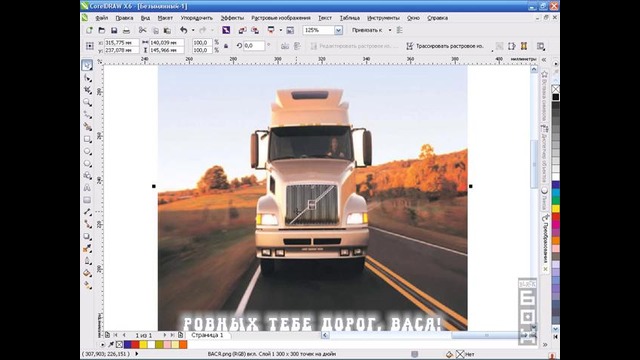Viewport: 640px width, 360px height.
Task: Click the Save floppy disk icon
Action: (114, 30)
